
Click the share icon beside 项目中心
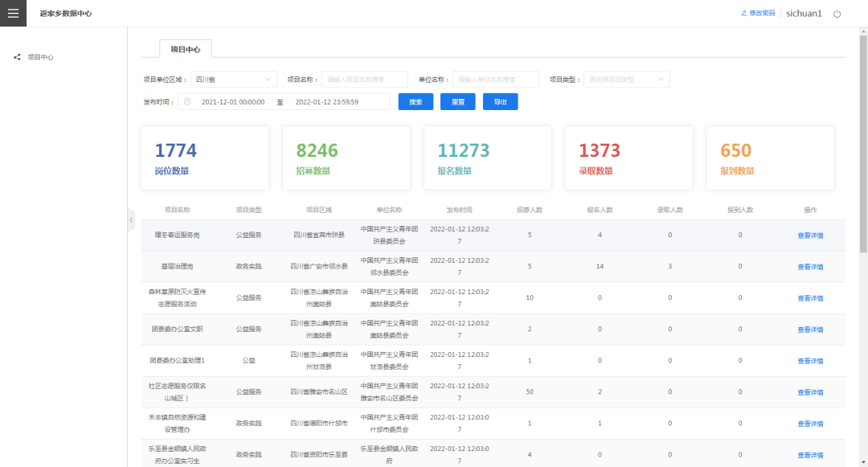tap(17, 57)
